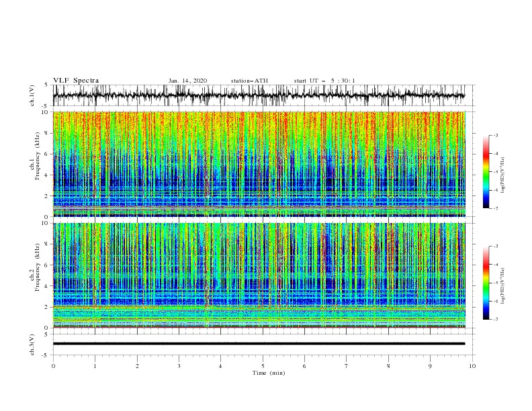Click the time axis tick label "0"
Screen dimensions: 532x411
click(x=53, y=366)
